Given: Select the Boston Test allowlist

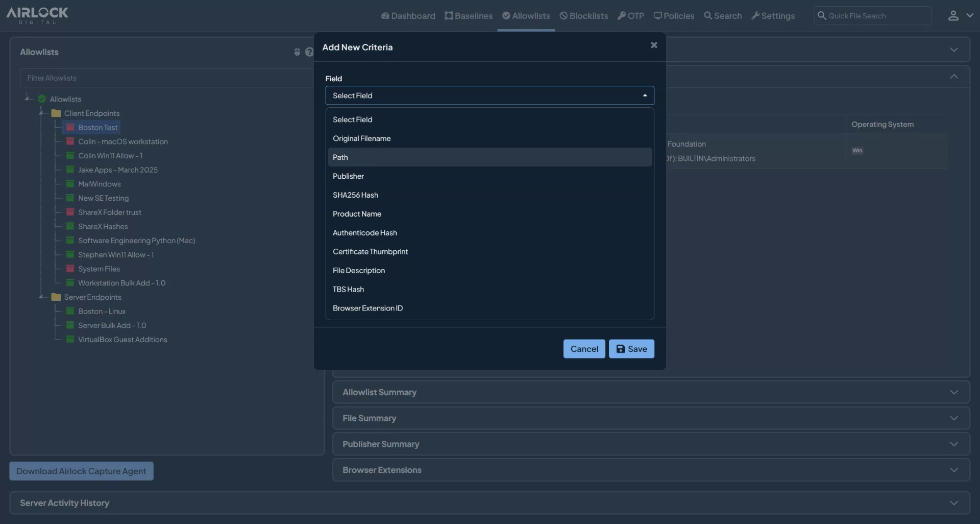Looking at the screenshot, I should [x=97, y=127].
